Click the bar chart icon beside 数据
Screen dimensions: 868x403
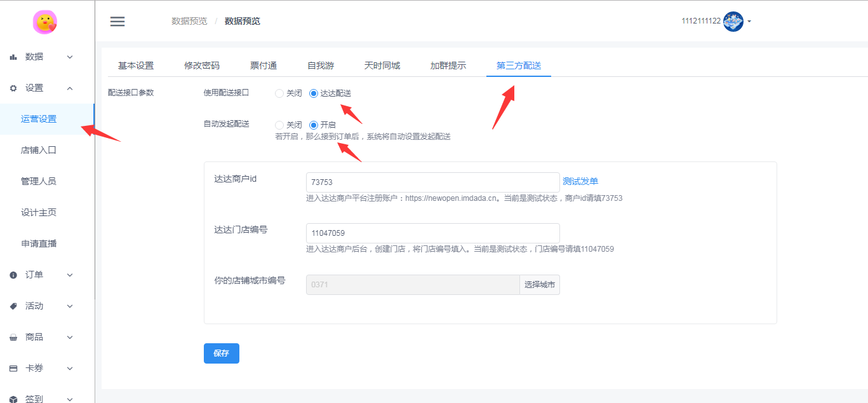coord(13,57)
